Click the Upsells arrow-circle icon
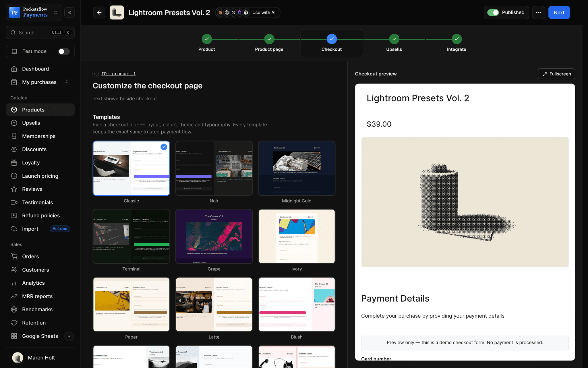Image resolution: width=588 pixels, height=368 pixels. click(14, 123)
